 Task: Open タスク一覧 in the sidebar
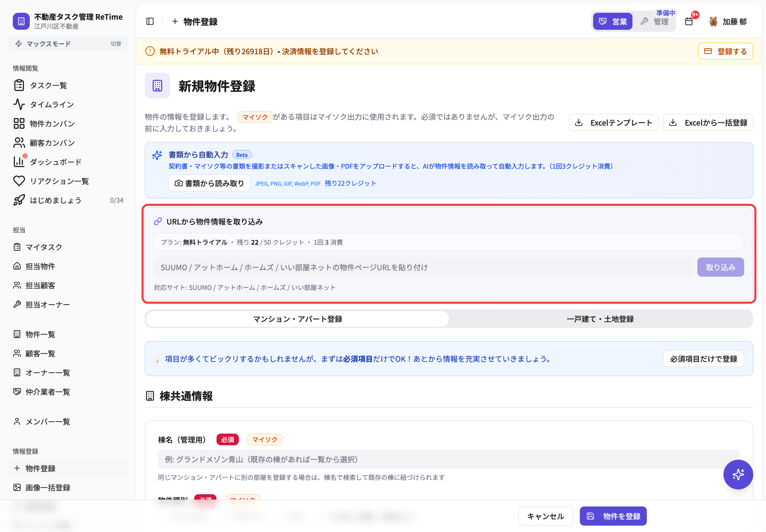click(68, 85)
